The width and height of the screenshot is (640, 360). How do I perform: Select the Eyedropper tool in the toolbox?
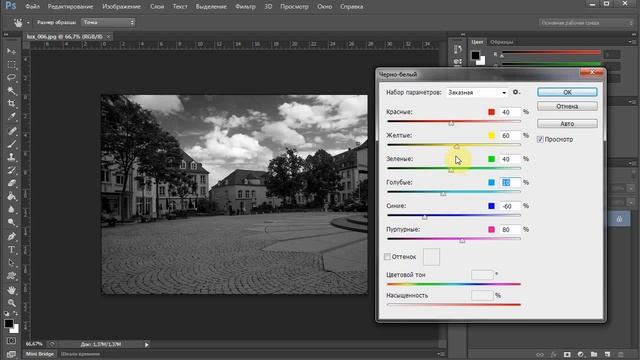coord(11,117)
